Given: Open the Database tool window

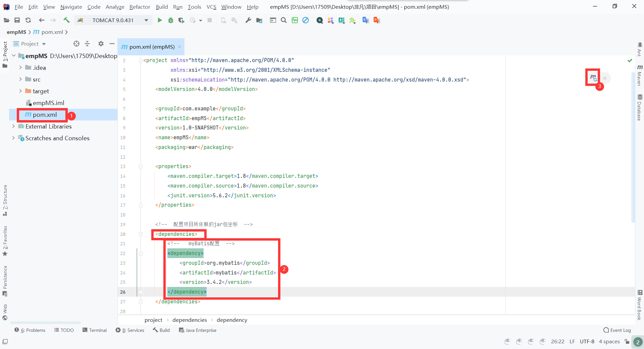Looking at the screenshot, I should 640,107.
